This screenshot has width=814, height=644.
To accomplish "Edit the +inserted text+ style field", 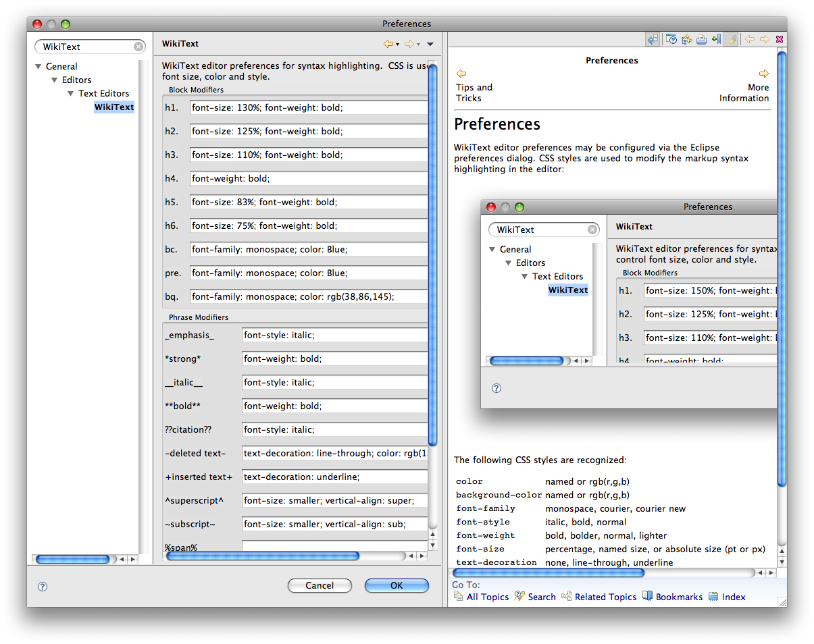I will point(335,477).
